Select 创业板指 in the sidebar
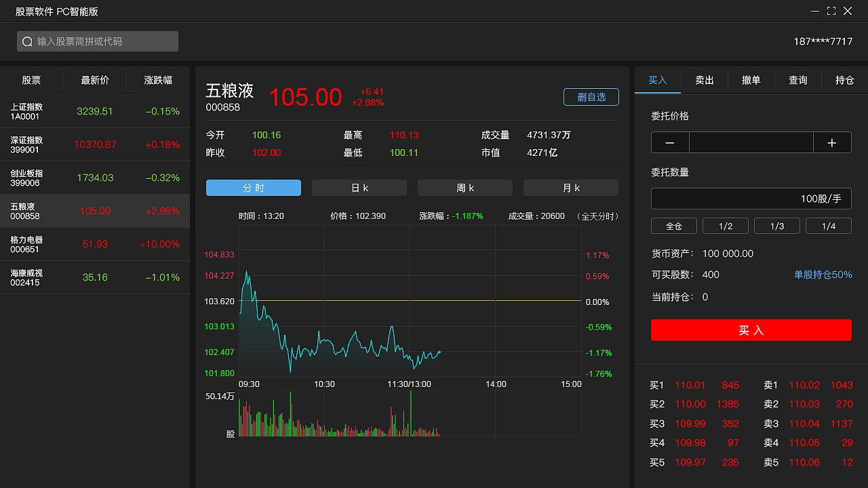 [x=95, y=178]
